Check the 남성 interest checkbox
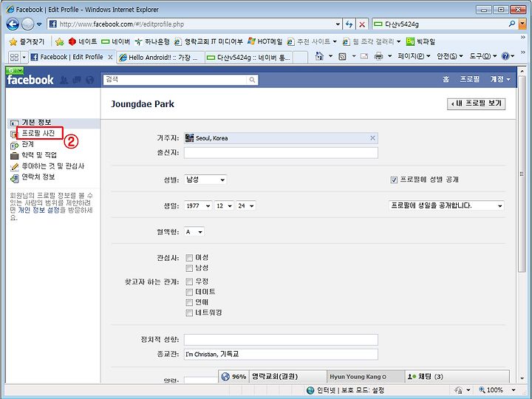 pyautogui.click(x=189, y=268)
